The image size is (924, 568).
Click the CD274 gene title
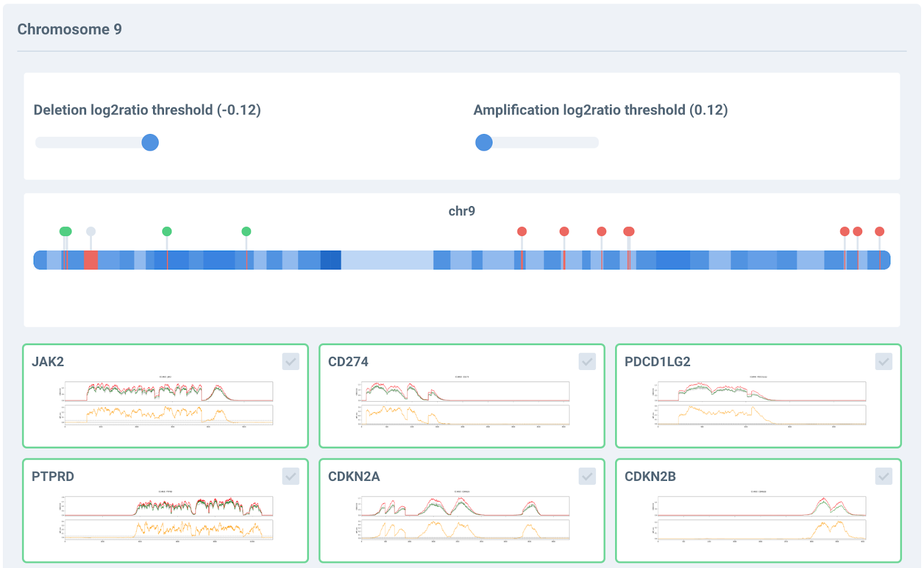pyautogui.click(x=348, y=362)
